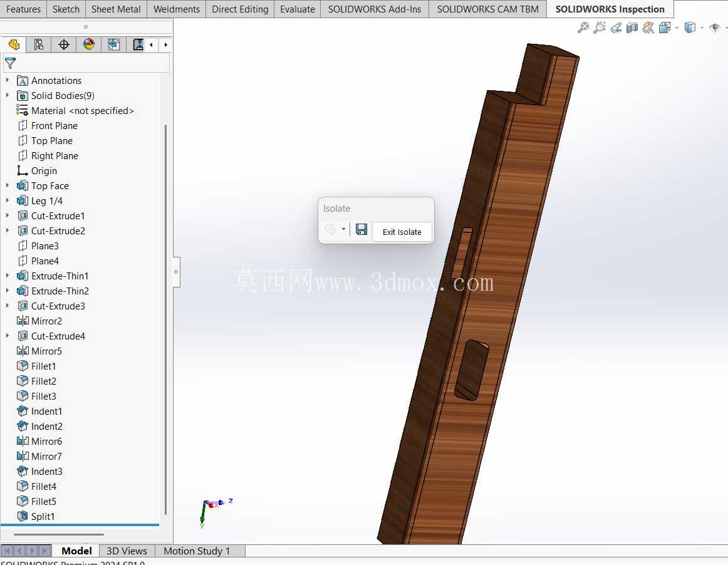
Task: Select the Front Plane
Action: pyautogui.click(x=48, y=125)
